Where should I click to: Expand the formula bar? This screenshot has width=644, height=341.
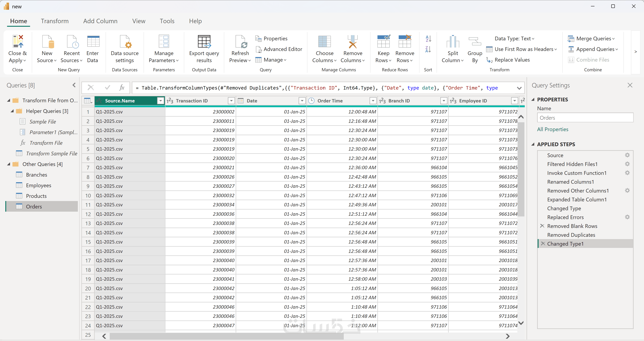click(x=519, y=88)
